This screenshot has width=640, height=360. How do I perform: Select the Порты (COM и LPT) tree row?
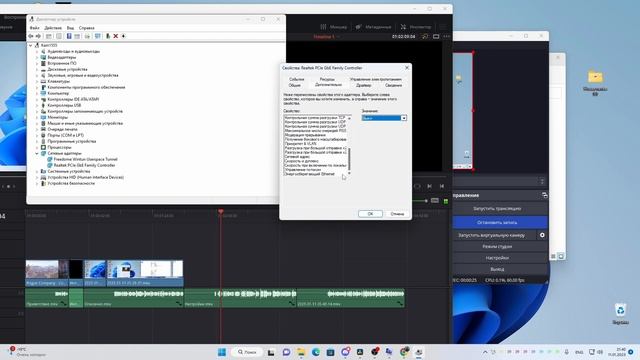click(65, 135)
